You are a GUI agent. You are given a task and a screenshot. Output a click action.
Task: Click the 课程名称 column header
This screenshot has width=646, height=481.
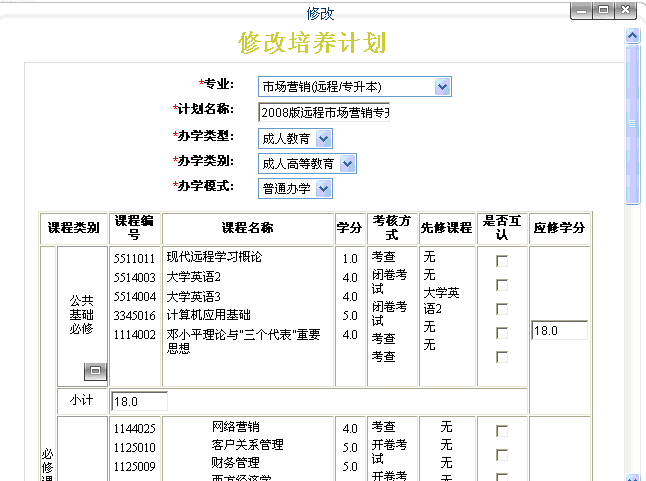(x=248, y=228)
